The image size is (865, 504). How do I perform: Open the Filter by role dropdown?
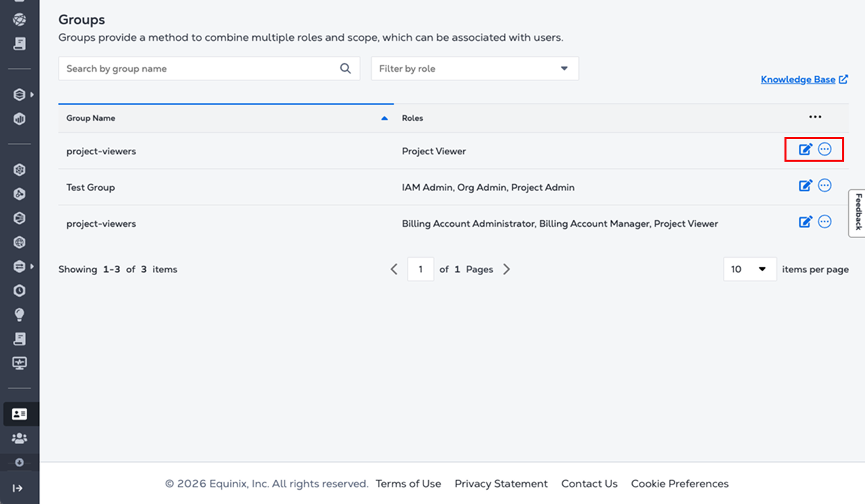pos(474,68)
